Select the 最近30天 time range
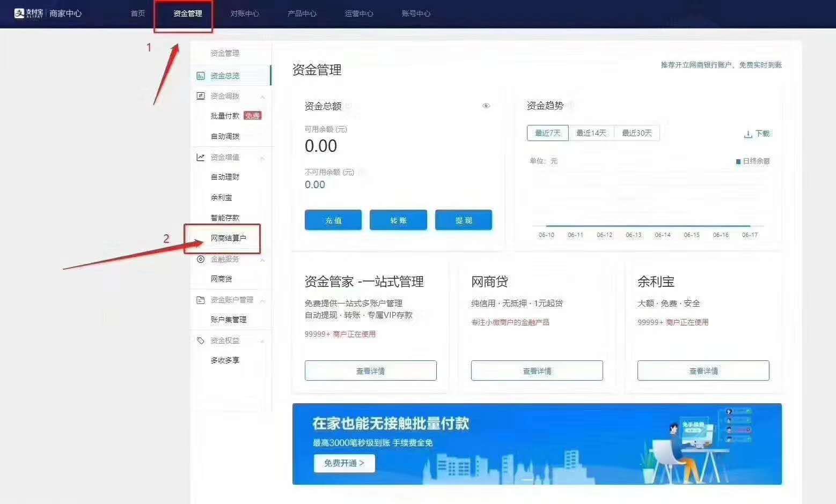836x504 pixels. tap(637, 133)
